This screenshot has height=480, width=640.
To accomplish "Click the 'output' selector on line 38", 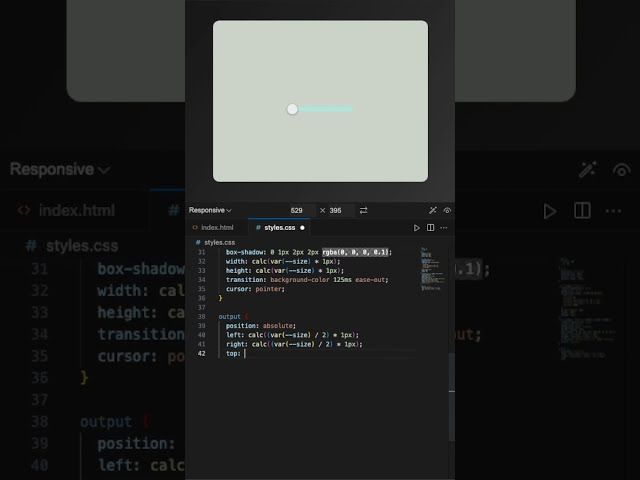I will tap(229, 317).
